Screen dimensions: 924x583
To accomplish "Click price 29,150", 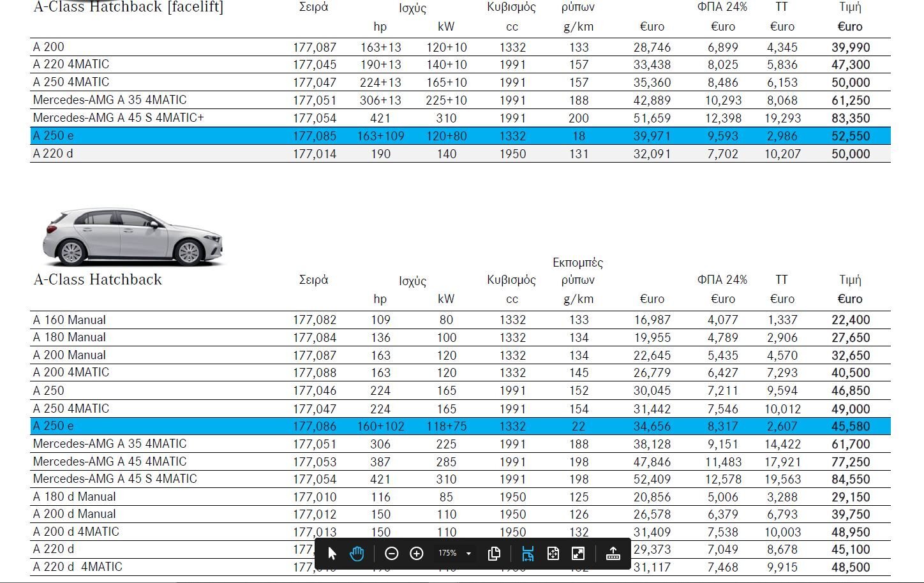I will (x=851, y=497).
